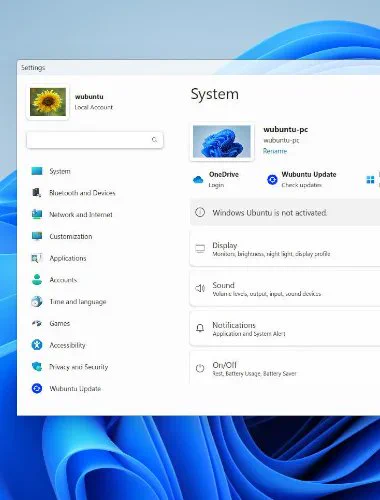Screen dimensions: 380x500
Task: Click the Wubuntu Update gear icon
Action: coord(272,180)
